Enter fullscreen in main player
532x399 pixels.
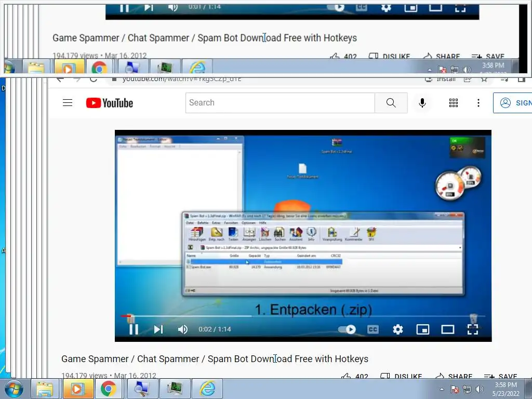point(473,329)
